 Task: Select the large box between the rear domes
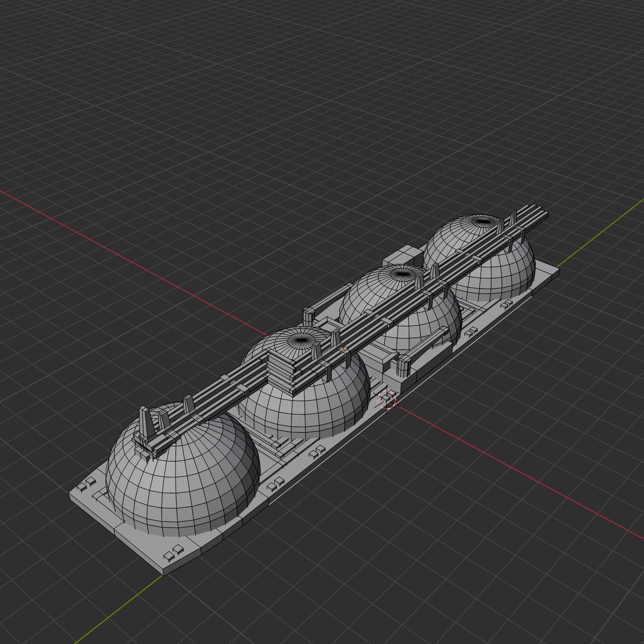[402, 257]
